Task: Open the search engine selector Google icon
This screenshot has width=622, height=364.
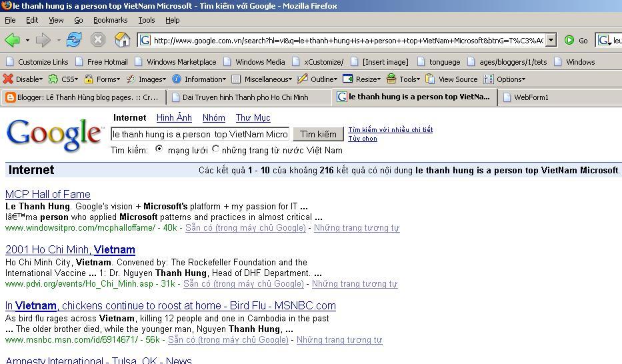Action: 605,40
